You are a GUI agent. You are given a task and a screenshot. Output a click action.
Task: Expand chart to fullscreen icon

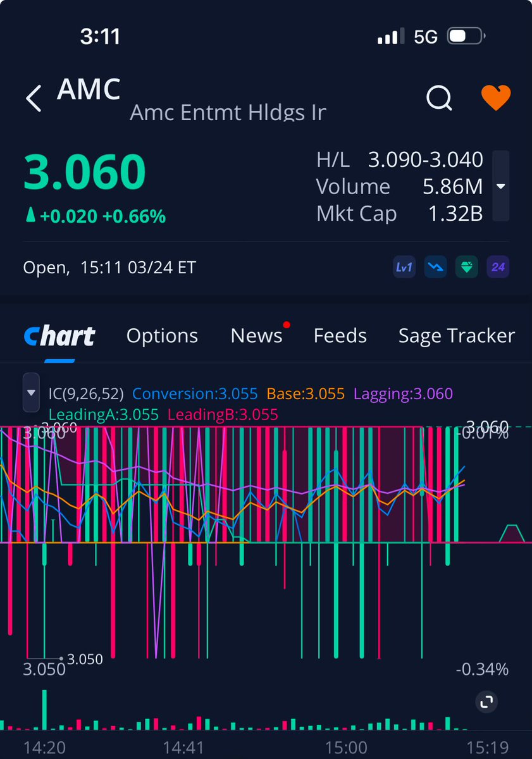tap(486, 701)
